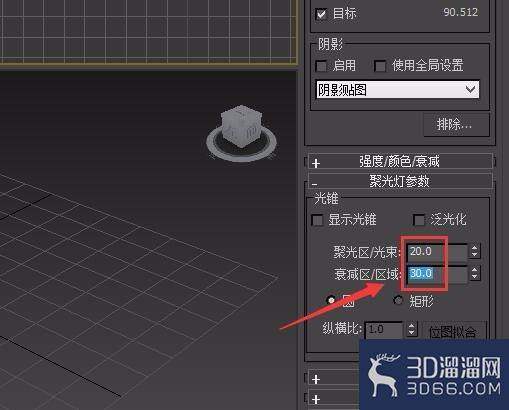Click the 排除... button
The width and height of the screenshot is (509, 410).
coord(456,125)
